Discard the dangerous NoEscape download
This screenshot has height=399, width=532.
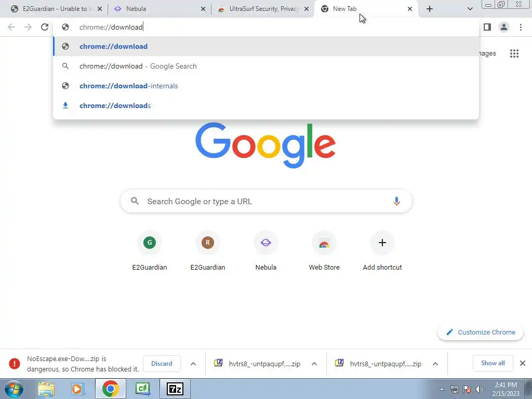tap(162, 363)
